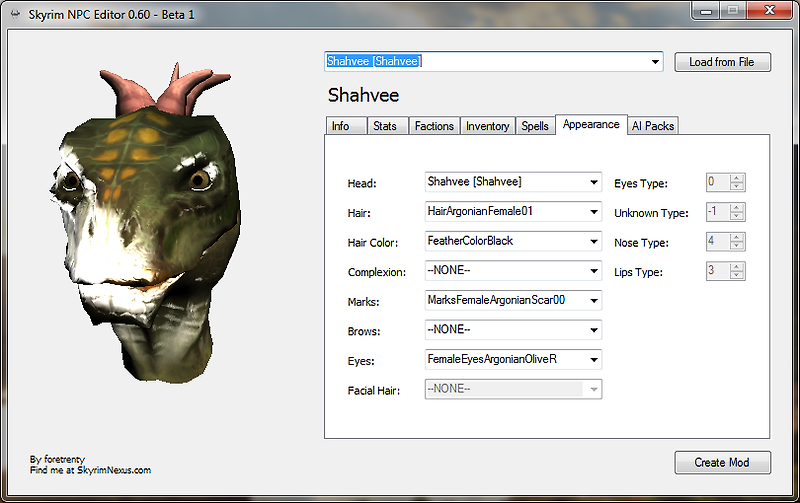Open the Factions tab

coord(434,126)
